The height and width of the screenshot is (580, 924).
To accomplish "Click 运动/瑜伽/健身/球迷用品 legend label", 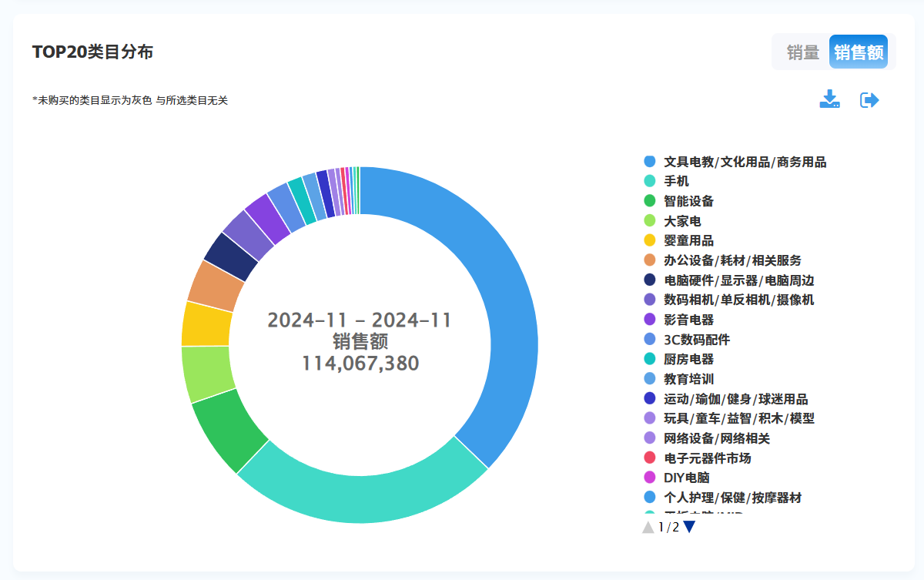I will coord(736,399).
